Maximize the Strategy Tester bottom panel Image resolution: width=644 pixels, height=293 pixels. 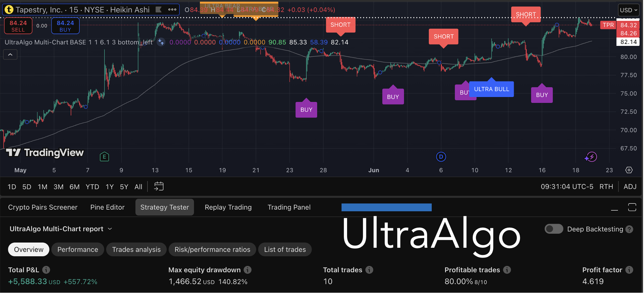[632, 207]
